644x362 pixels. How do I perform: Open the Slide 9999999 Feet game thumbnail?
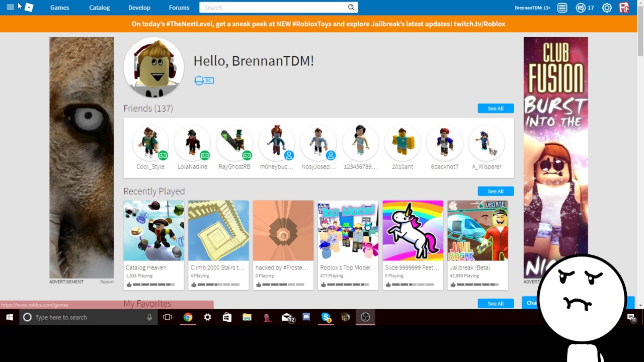click(413, 231)
